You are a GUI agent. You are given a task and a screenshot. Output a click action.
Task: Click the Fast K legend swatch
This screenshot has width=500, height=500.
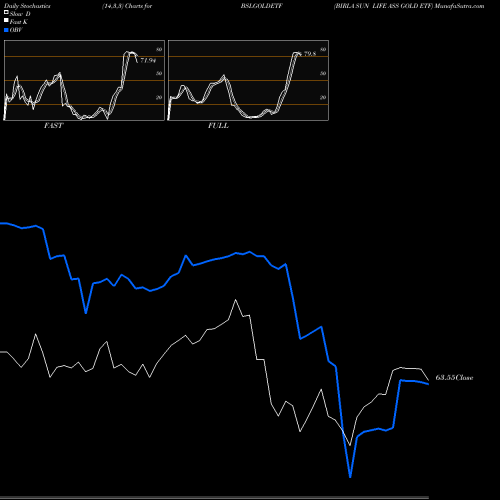coord(6,20)
